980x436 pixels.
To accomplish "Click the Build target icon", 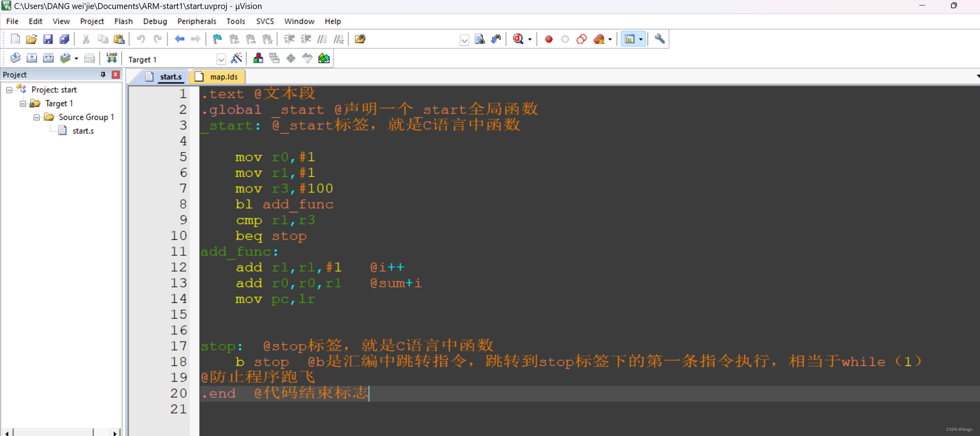I will 32,58.
